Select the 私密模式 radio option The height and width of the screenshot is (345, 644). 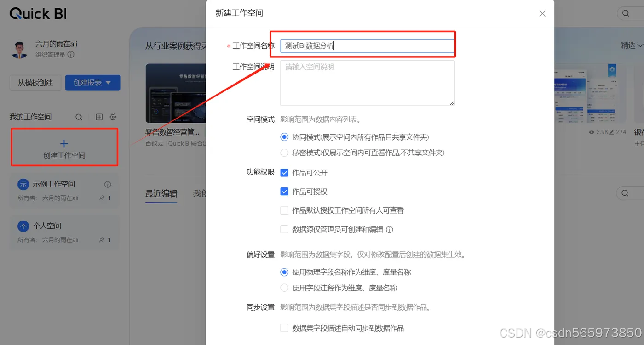click(284, 153)
